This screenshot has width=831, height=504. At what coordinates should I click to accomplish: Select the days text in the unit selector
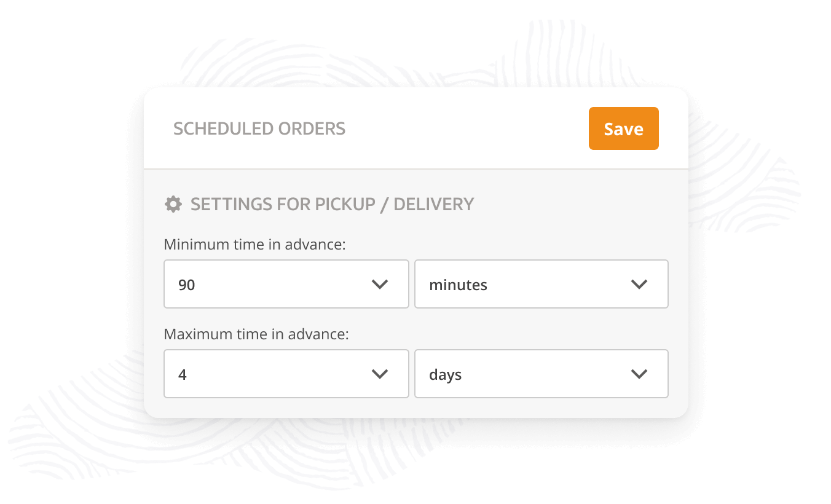coord(444,374)
